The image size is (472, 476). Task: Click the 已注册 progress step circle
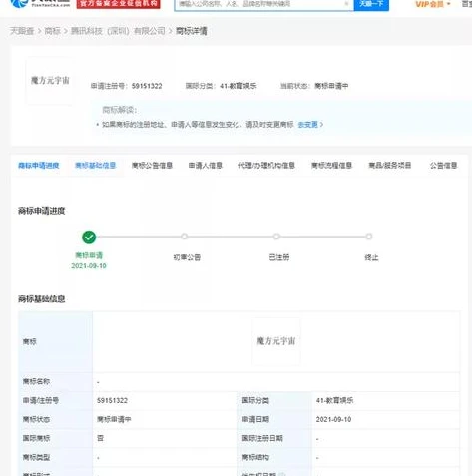pyautogui.click(x=276, y=237)
